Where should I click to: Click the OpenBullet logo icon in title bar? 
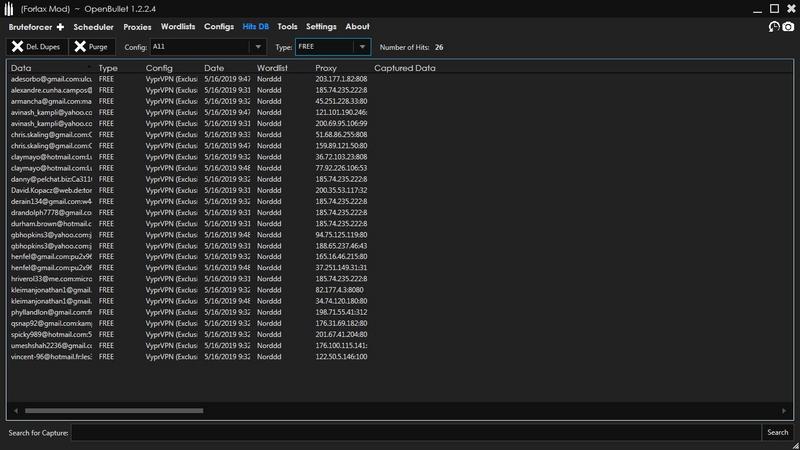[9, 9]
